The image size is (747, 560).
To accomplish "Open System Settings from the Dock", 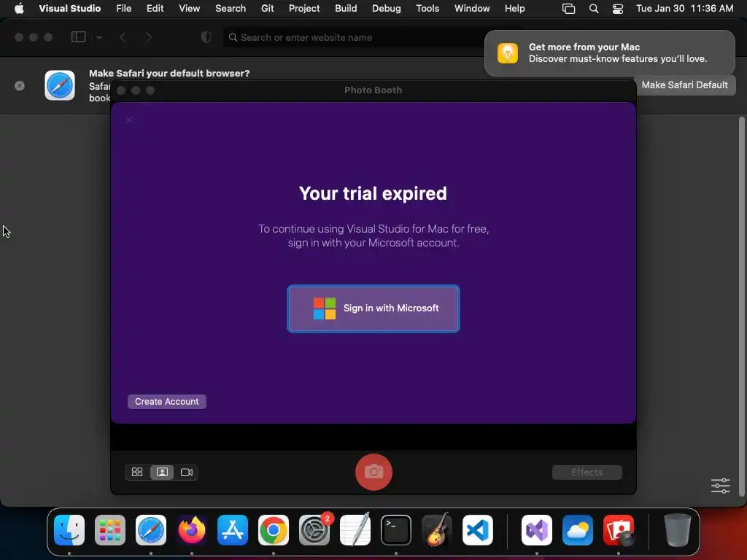I will coord(314,530).
